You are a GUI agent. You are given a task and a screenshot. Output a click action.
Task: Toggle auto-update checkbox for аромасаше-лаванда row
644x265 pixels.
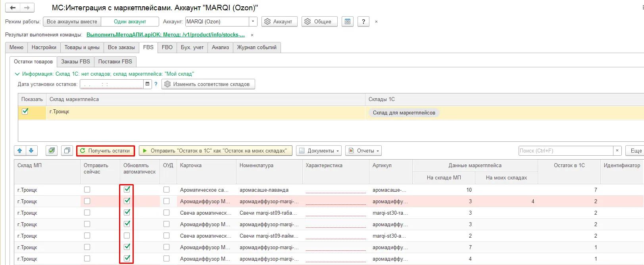[x=127, y=190]
